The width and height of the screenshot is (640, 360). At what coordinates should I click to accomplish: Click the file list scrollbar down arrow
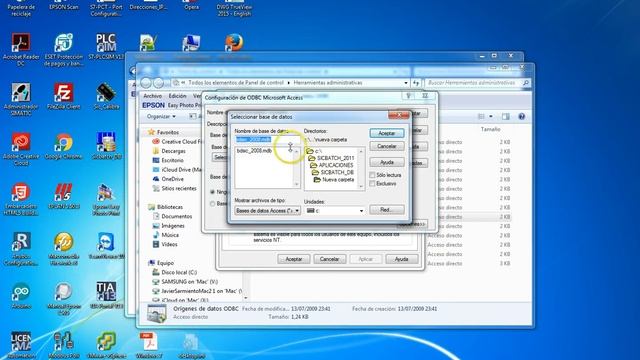tap(297, 185)
